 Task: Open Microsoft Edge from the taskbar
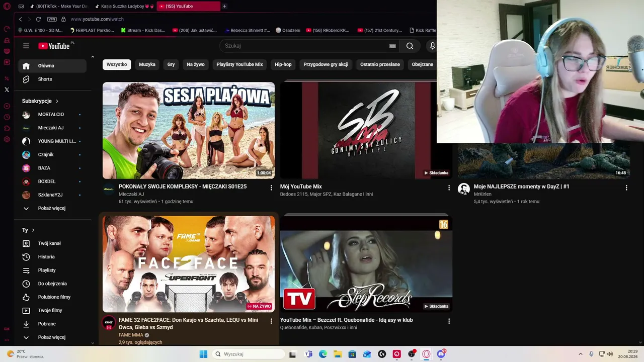point(323,354)
